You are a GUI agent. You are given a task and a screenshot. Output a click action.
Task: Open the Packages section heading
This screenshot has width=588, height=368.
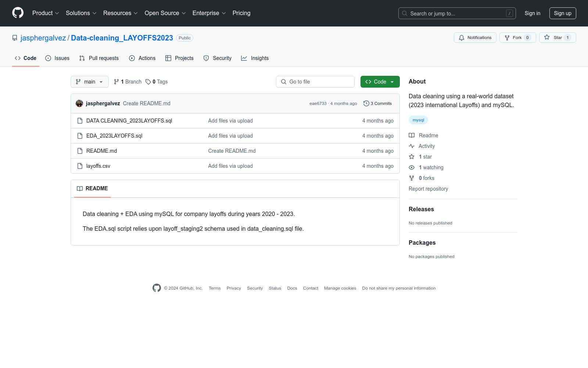422,243
